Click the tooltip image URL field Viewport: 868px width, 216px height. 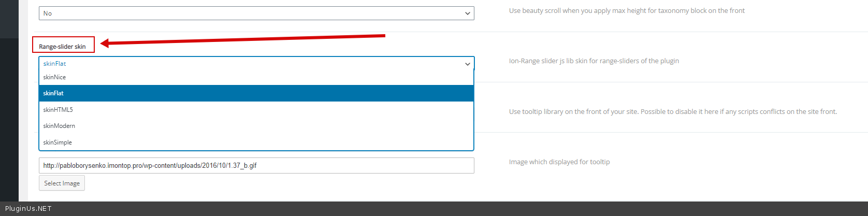pos(256,166)
